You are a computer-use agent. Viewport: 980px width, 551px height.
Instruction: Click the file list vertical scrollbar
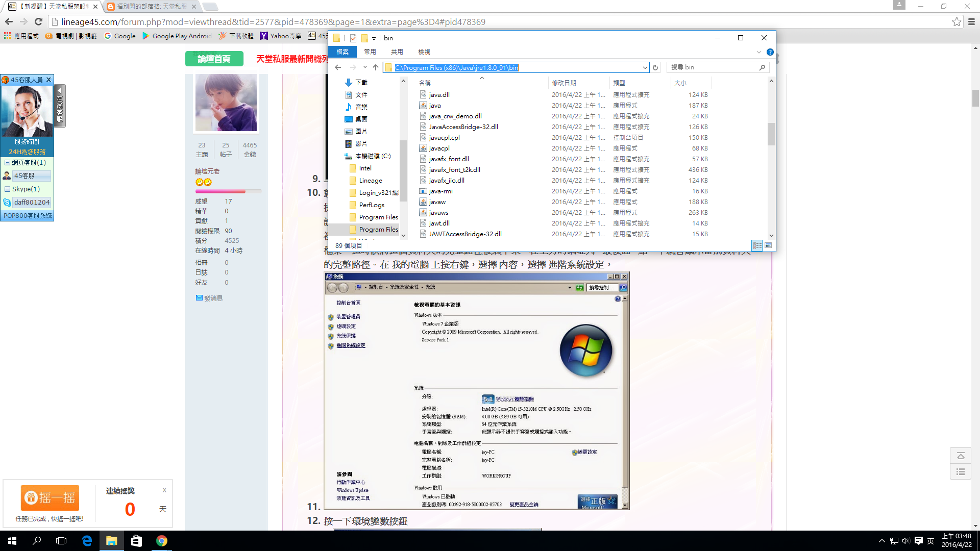pyautogui.click(x=771, y=134)
